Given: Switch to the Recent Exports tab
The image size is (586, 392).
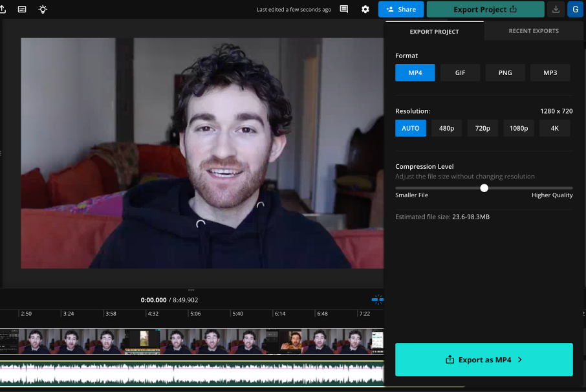Looking at the screenshot, I should tap(534, 31).
